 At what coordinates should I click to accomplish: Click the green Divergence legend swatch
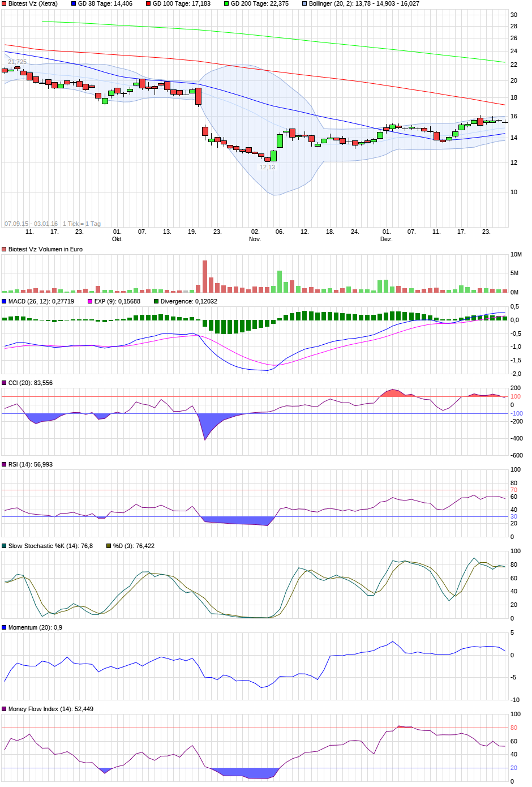(156, 302)
